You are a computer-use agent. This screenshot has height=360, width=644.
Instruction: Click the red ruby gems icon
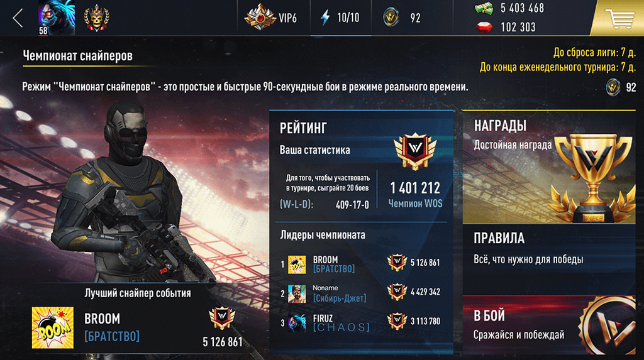tap(484, 27)
